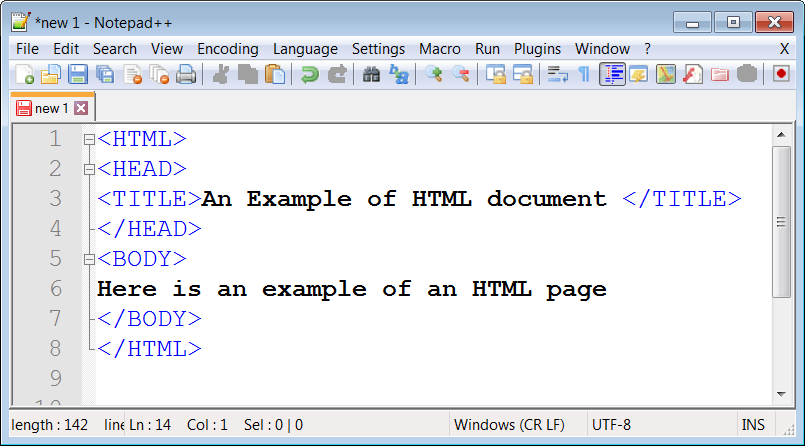The width and height of the screenshot is (805, 446).
Task: Collapse the HTML block on line 1
Action: pos(89,139)
